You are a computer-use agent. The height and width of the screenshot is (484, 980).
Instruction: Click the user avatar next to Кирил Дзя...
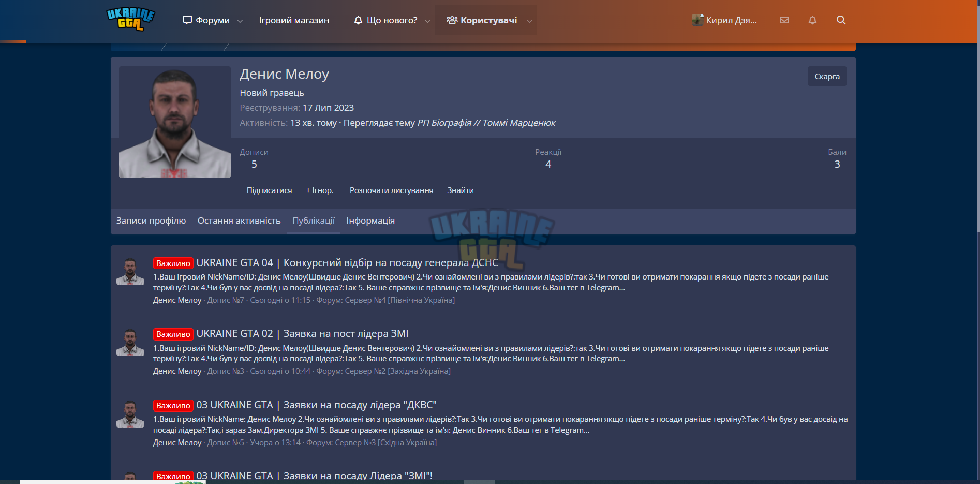click(x=697, y=20)
